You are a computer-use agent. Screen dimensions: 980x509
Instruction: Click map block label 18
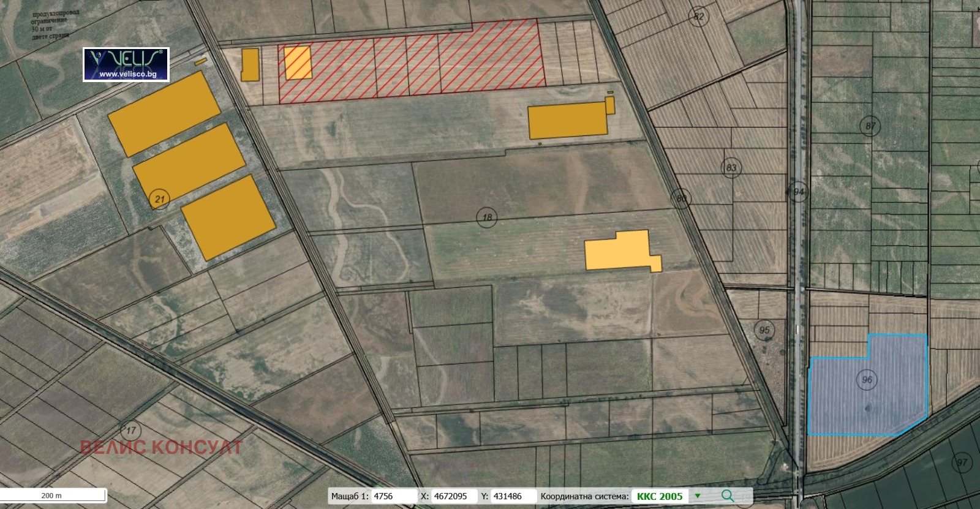click(487, 217)
